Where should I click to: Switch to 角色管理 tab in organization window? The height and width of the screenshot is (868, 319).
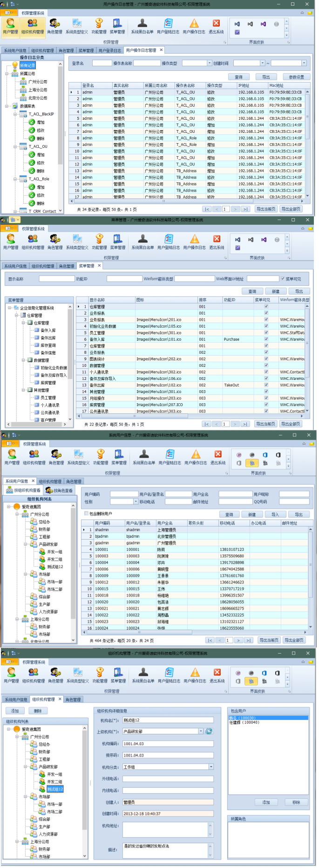coord(73,700)
